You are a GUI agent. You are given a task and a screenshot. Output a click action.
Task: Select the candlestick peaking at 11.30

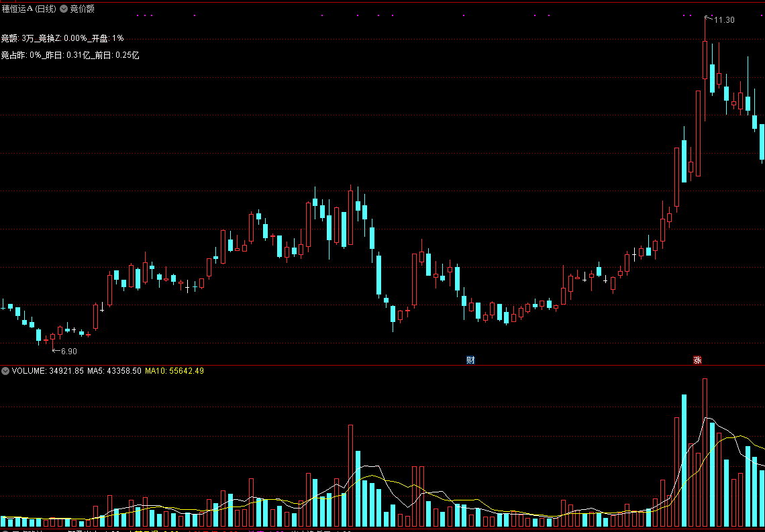705,60
